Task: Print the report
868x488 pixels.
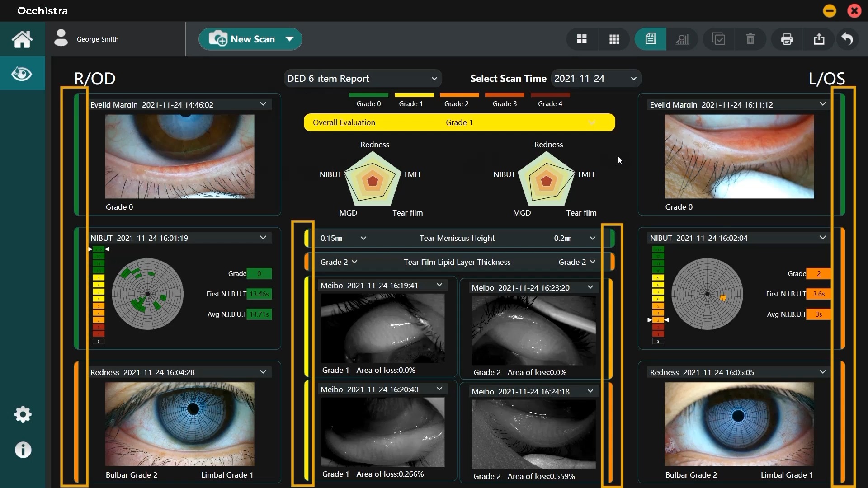Action: (x=787, y=39)
